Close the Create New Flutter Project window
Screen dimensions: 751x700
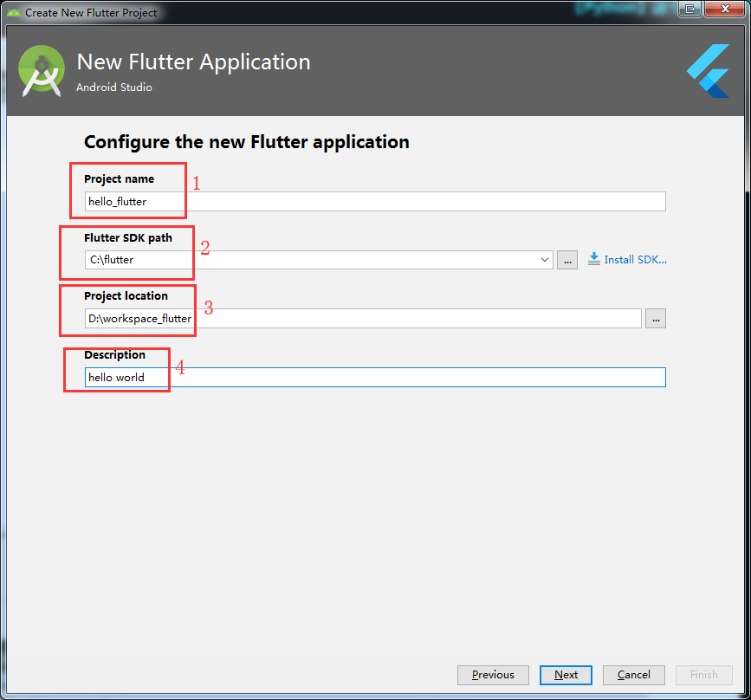click(x=725, y=9)
